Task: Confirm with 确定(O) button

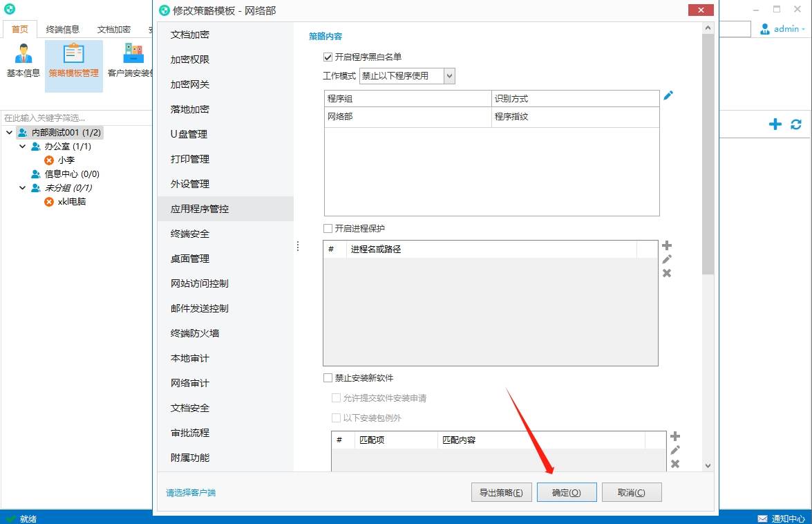Action: 567,492
